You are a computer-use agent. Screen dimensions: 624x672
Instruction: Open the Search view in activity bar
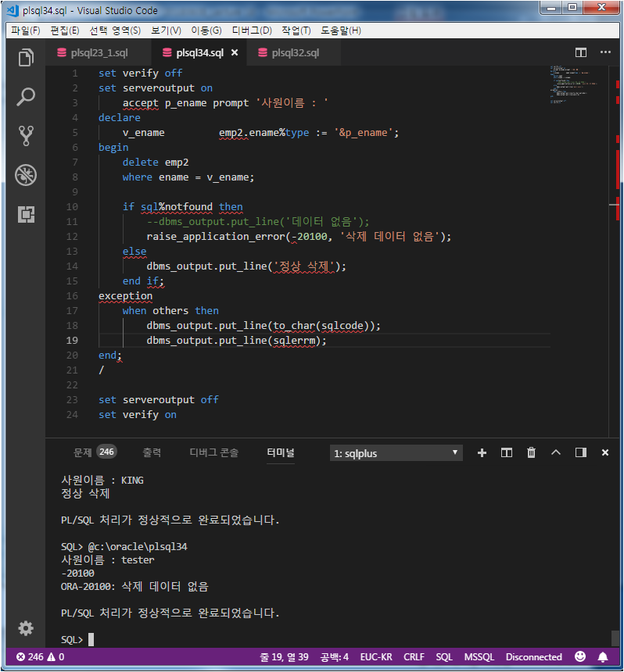tap(26, 97)
